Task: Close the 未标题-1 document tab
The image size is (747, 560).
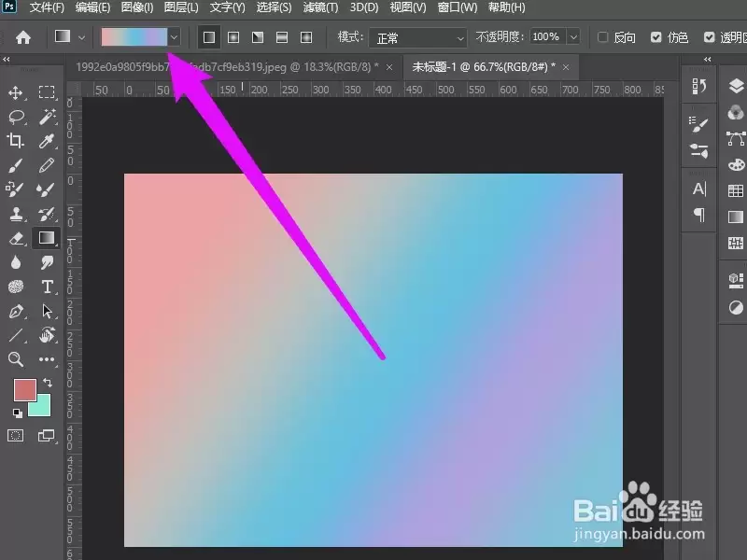Action: [566, 67]
